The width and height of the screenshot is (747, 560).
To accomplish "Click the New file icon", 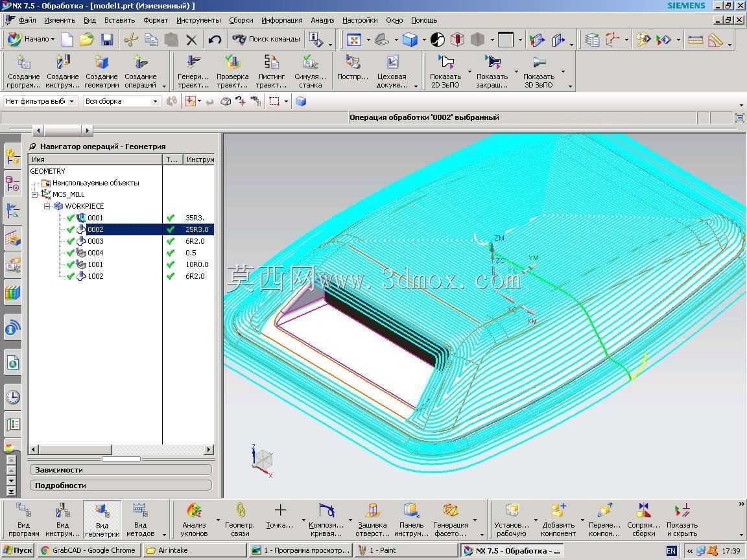I will [x=67, y=39].
